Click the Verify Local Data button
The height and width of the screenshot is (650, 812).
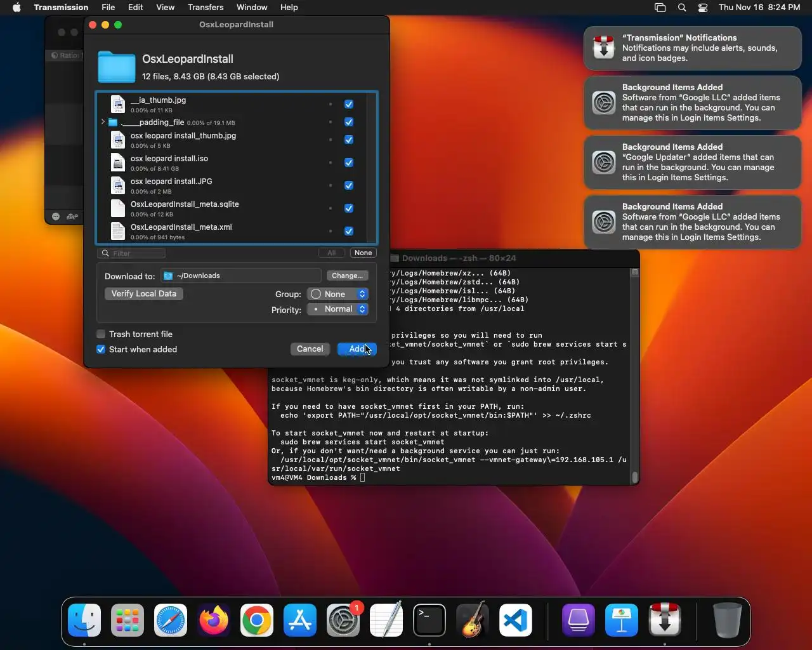click(144, 294)
